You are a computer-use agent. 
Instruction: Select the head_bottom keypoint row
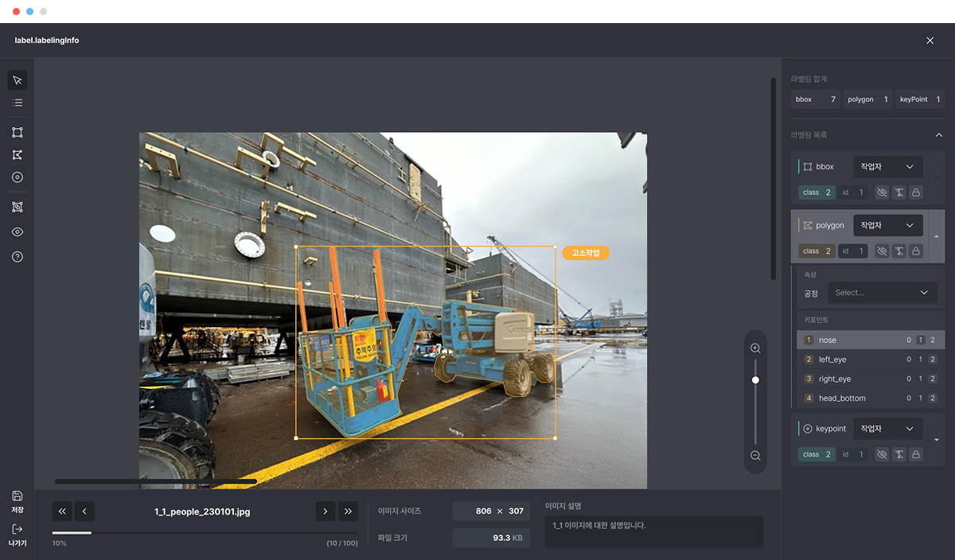point(852,399)
